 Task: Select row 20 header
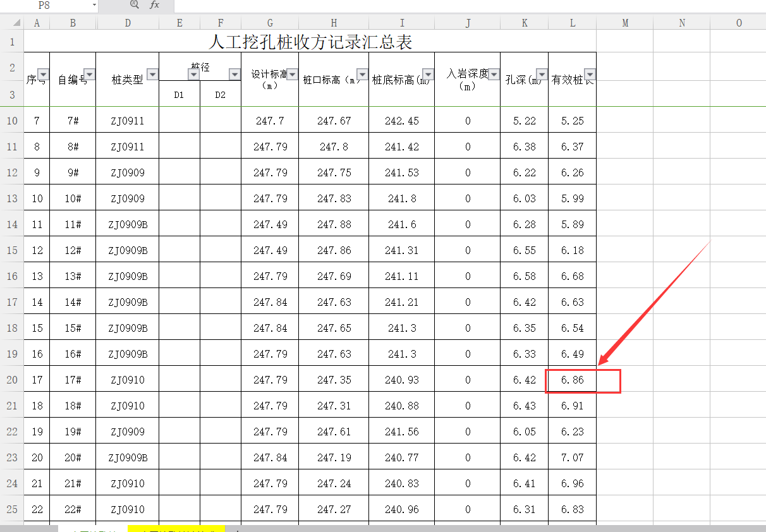pos(11,380)
